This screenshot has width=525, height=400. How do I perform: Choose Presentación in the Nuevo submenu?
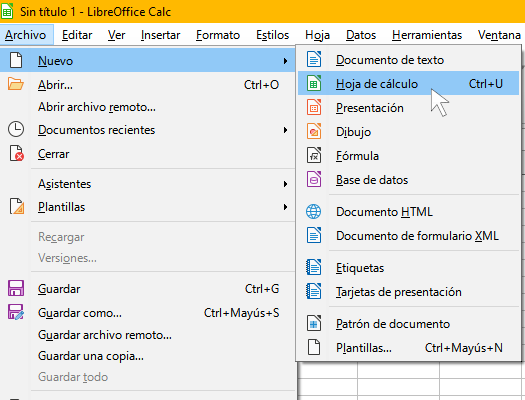(408, 108)
